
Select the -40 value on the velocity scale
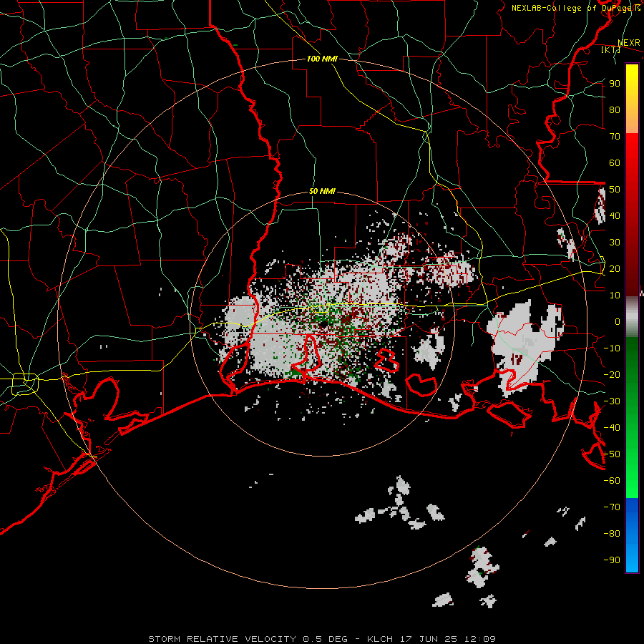point(612,428)
